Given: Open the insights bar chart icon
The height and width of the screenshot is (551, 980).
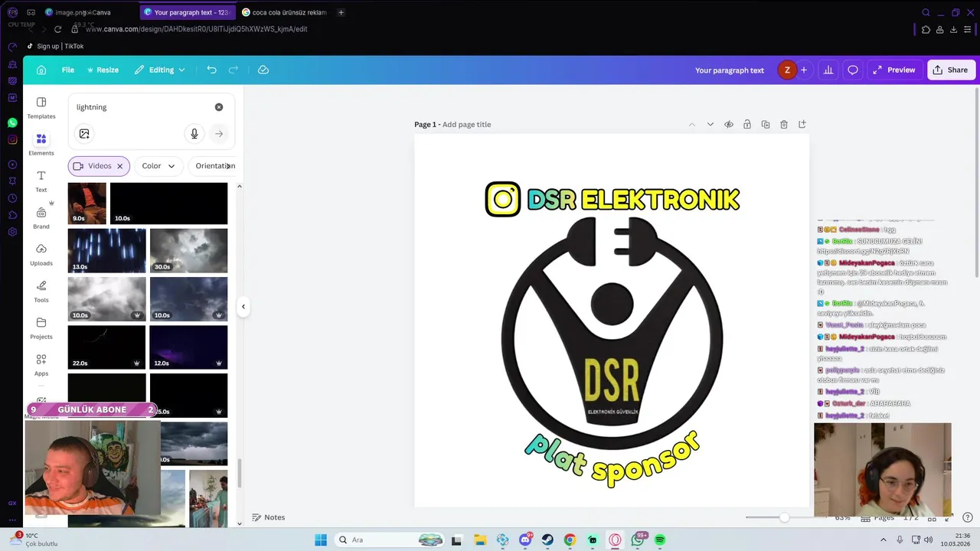Looking at the screenshot, I should pos(828,70).
